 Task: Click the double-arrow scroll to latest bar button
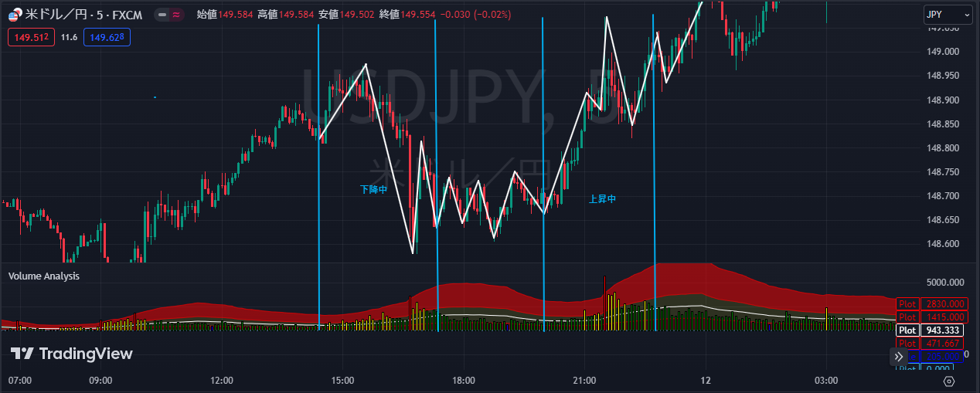coord(897,356)
